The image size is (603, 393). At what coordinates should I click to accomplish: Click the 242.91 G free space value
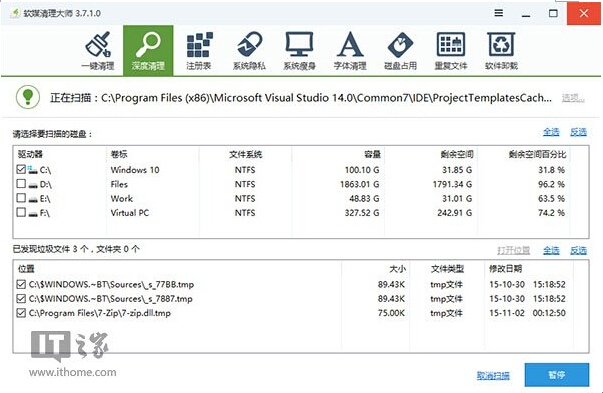point(455,213)
